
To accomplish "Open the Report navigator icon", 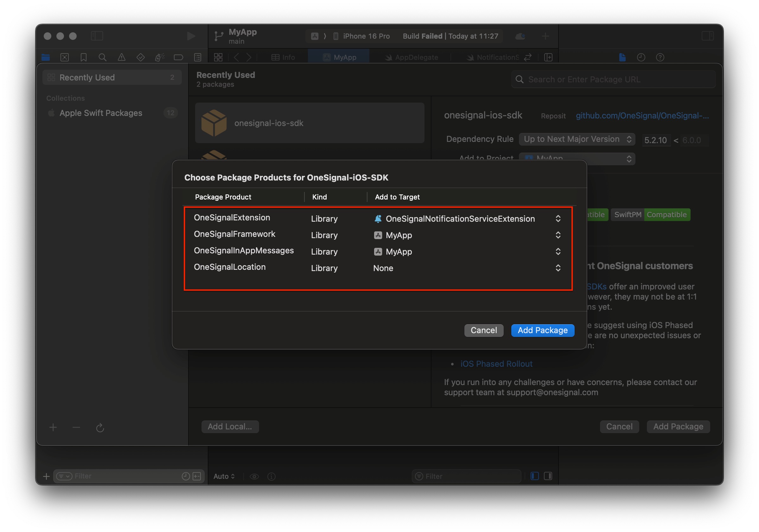I will 198,57.
